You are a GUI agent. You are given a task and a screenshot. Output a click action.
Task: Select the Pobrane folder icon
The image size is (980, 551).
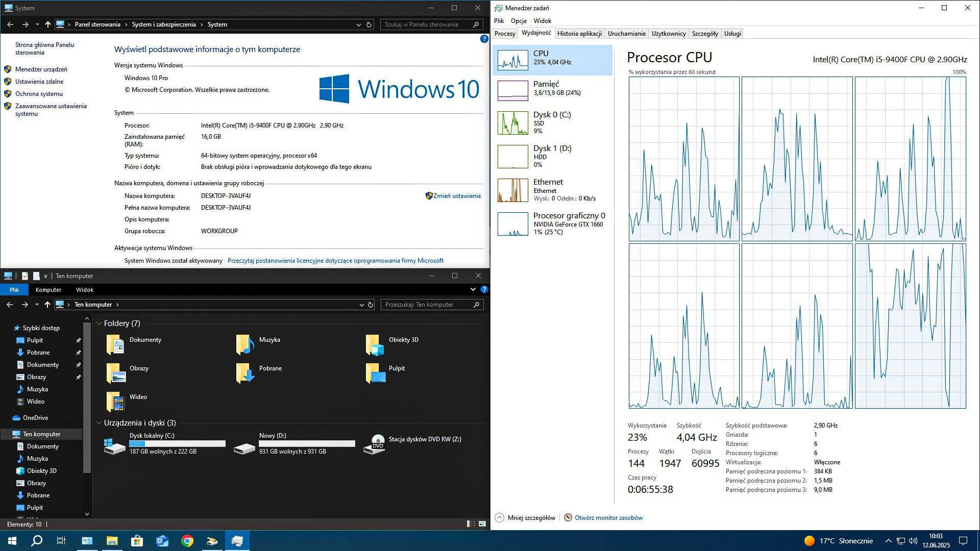tap(245, 373)
